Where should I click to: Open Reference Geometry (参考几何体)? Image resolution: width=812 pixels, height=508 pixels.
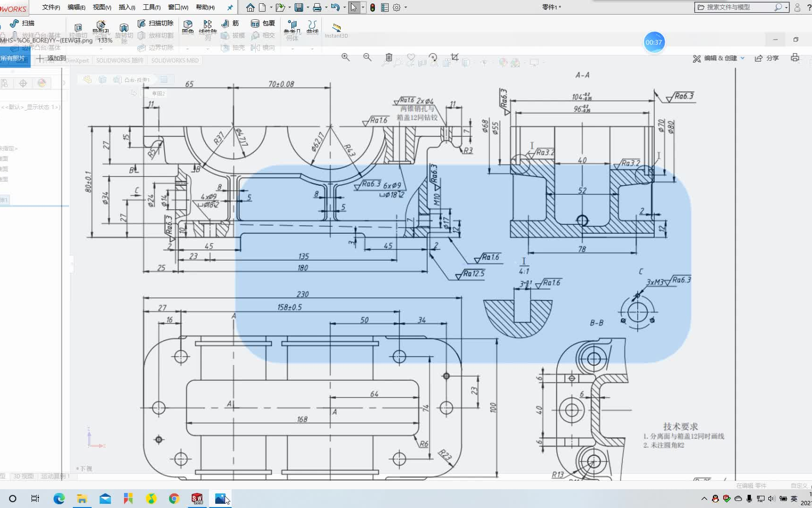coord(292,30)
